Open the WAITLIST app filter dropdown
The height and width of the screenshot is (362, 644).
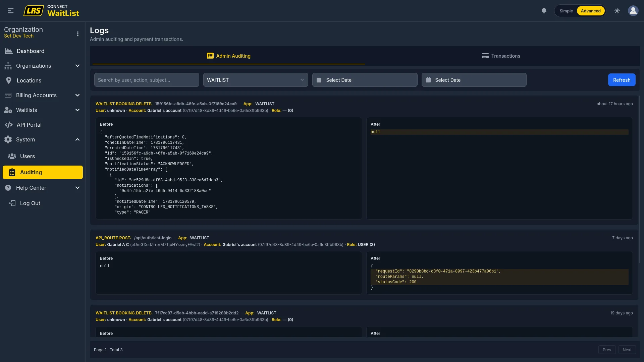[x=256, y=80]
